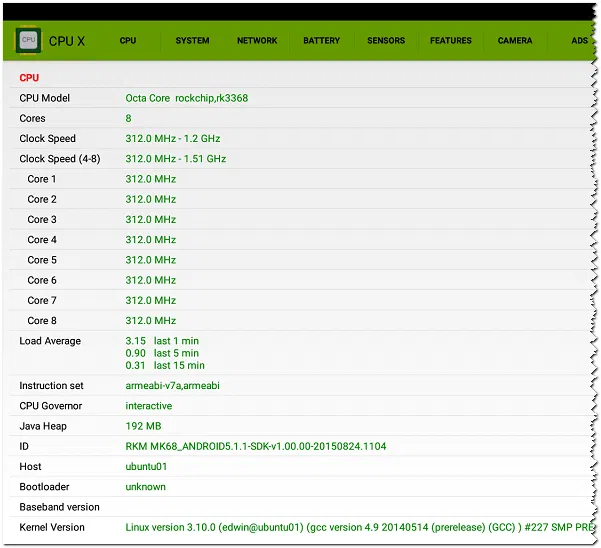
Task: Click the Baseband version label
Action: (59, 507)
